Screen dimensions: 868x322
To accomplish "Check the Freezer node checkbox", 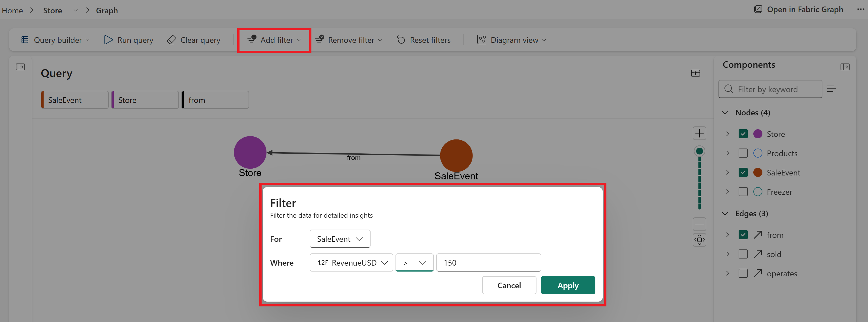I will [743, 192].
